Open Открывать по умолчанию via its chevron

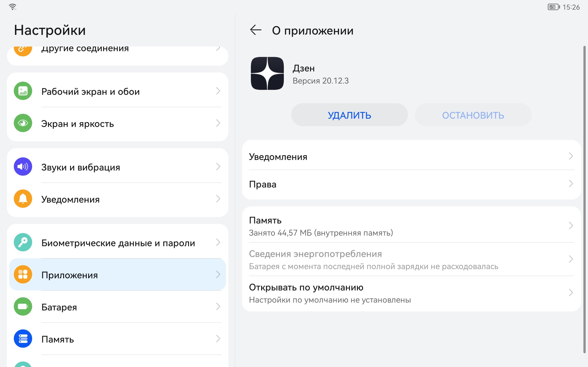tap(571, 293)
